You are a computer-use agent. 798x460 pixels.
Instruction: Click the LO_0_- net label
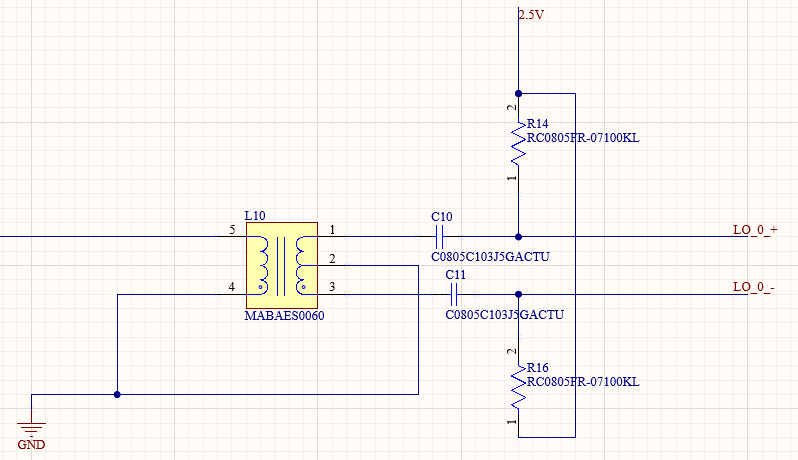point(754,287)
